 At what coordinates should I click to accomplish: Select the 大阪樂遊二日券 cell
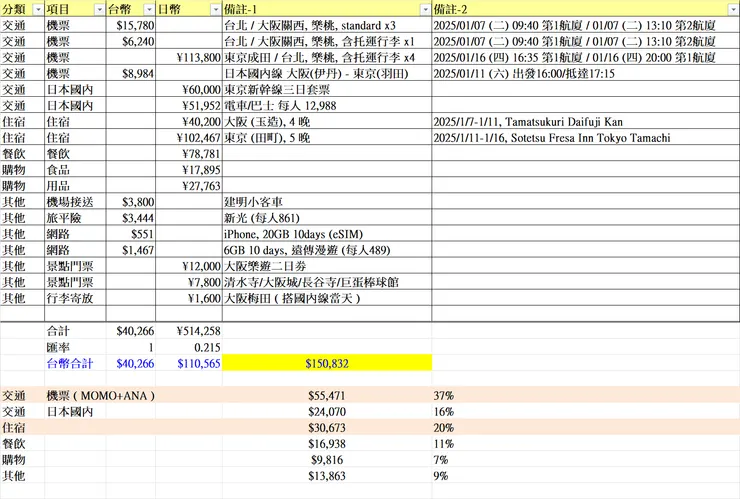327,266
